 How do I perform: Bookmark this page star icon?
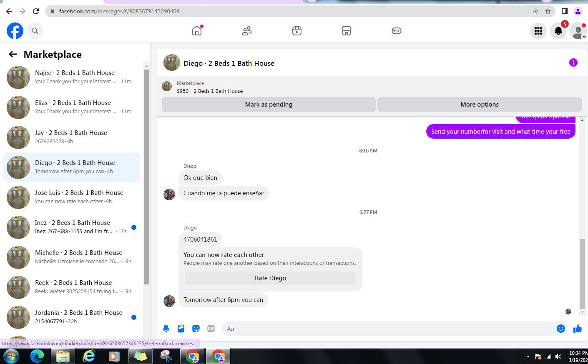click(x=548, y=11)
